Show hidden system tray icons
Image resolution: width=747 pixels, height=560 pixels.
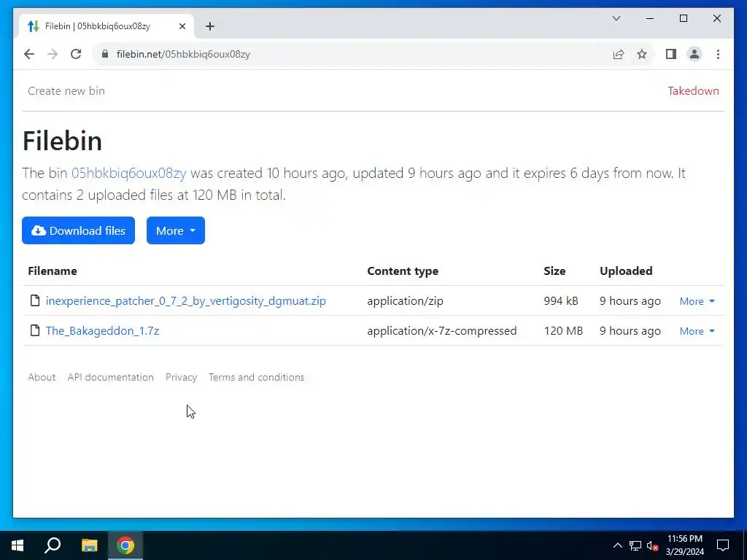click(x=617, y=545)
